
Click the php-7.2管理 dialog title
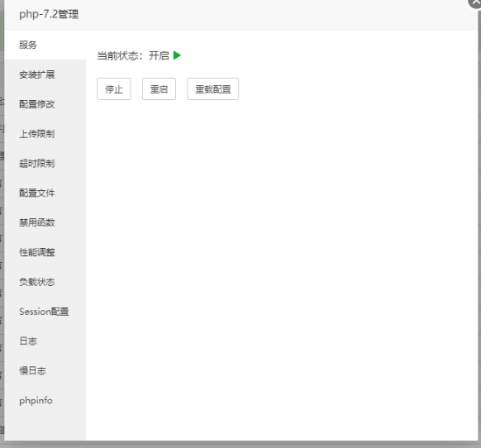tap(49, 14)
